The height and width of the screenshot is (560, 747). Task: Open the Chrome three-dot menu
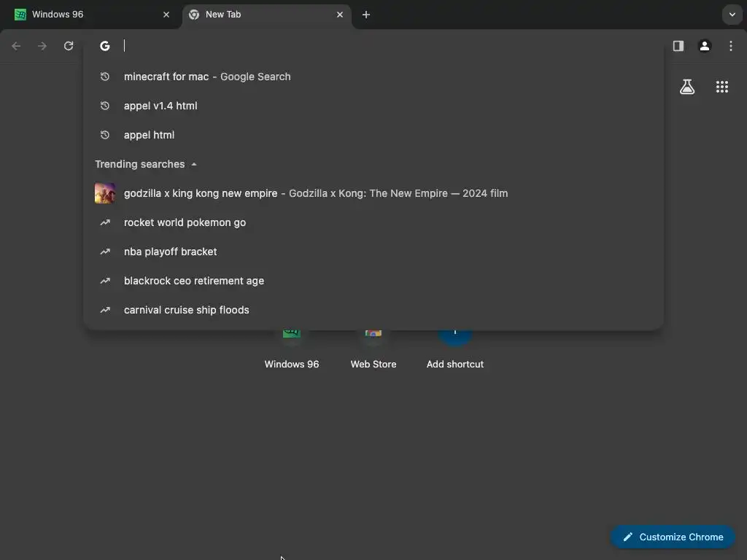[731, 46]
